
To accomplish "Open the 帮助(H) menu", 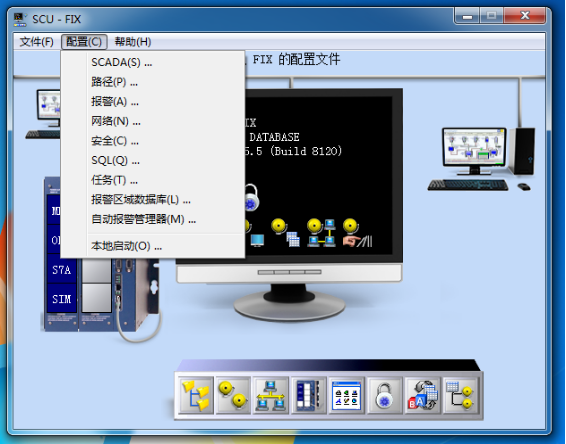I will [x=132, y=42].
